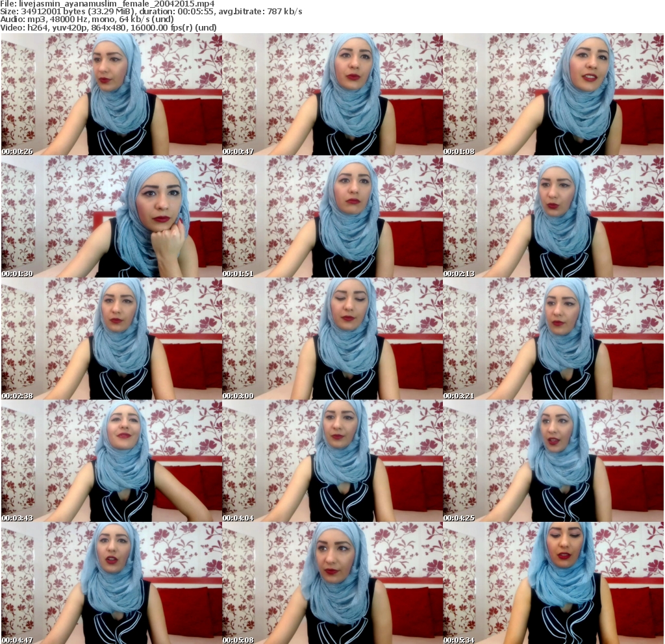This screenshot has height=644, width=665.
Task: Open the frame captured at 00:03:43
Action: (111, 461)
